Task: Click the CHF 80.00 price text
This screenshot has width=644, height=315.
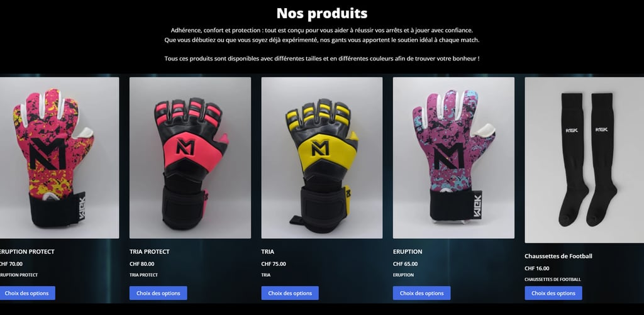Action: (x=142, y=264)
